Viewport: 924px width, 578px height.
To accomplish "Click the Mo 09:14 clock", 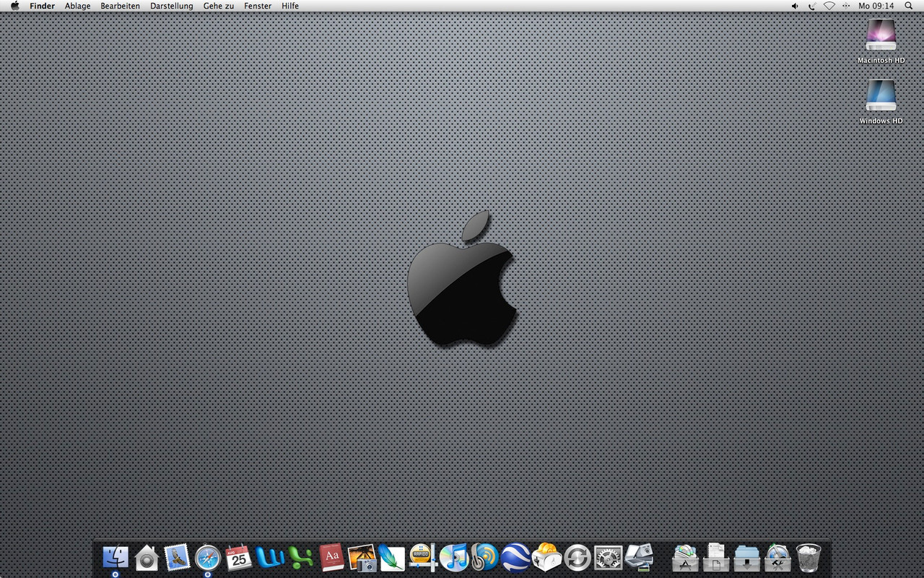I will (x=876, y=6).
